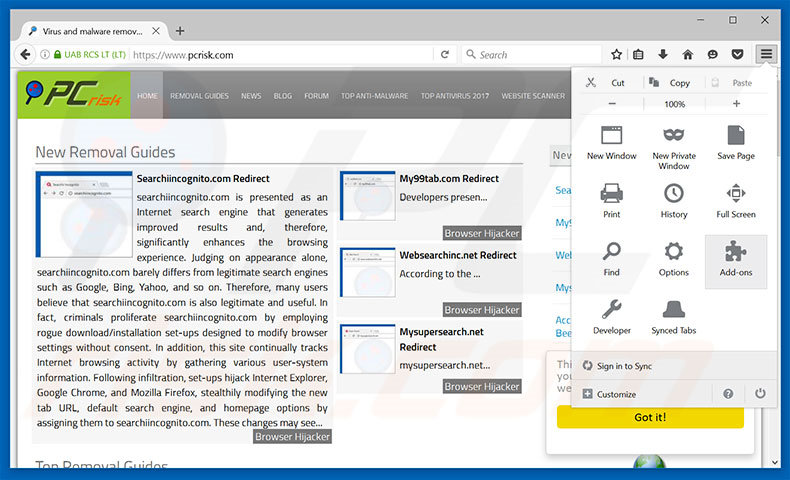790x480 pixels.
Task: Click Browser Hijacker tag under Searchiincognito
Action: coord(292,436)
